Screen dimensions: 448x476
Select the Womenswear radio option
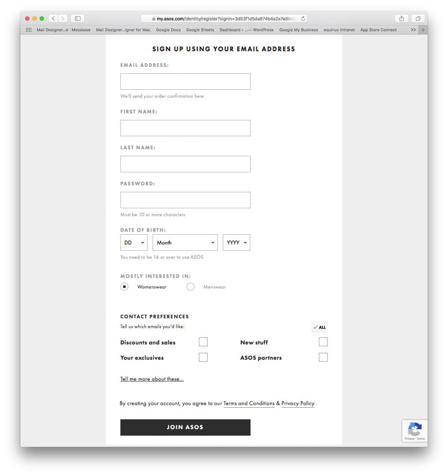tap(124, 286)
